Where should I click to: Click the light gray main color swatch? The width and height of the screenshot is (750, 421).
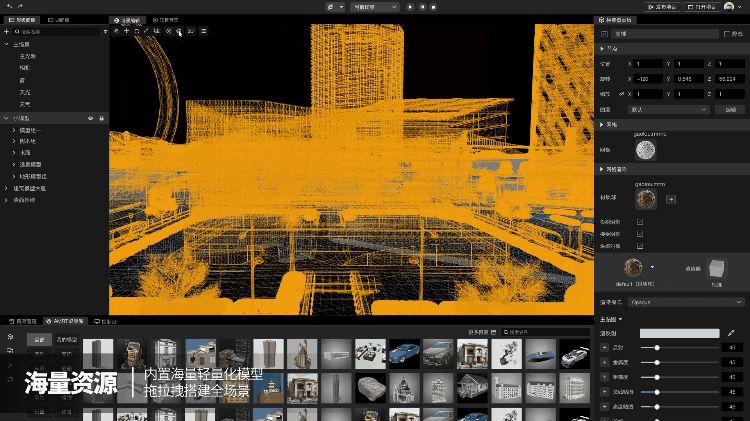[x=679, y=332]
